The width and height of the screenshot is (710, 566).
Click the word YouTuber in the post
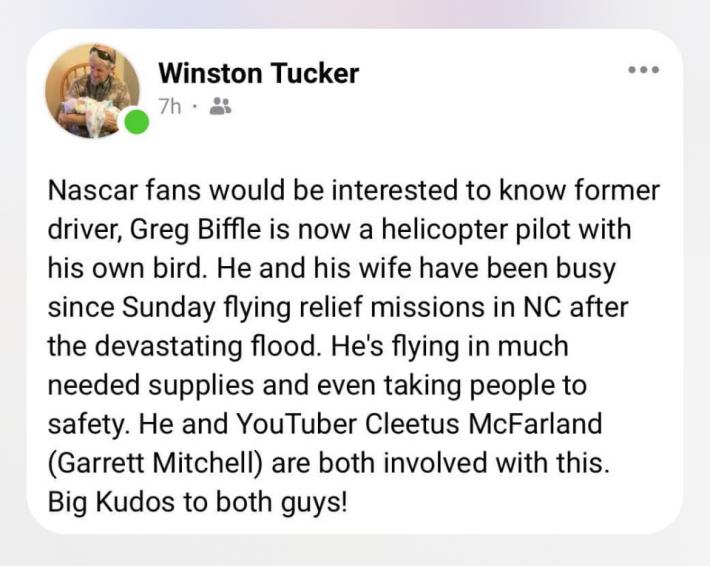[297, 424]
